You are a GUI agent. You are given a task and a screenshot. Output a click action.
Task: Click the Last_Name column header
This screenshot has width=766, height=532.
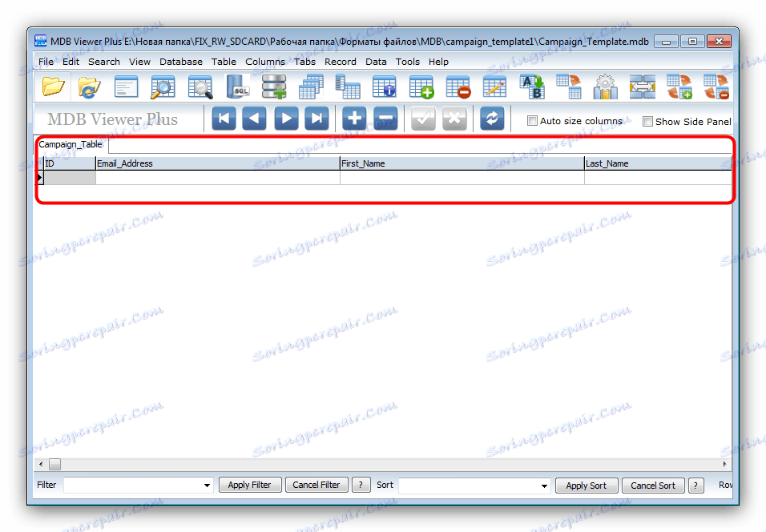point(658,163)
